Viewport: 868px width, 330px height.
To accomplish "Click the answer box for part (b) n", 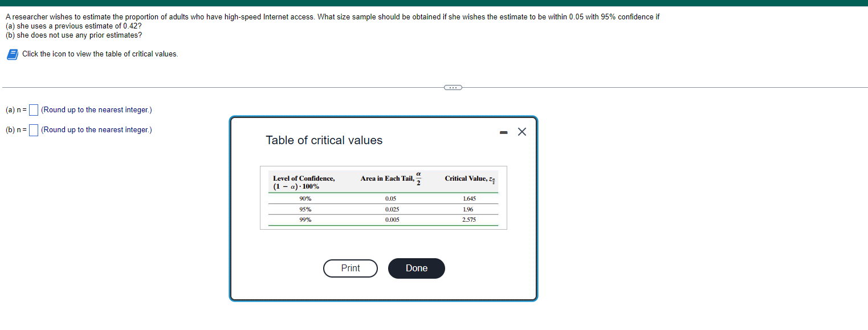I will click(34, 130).
